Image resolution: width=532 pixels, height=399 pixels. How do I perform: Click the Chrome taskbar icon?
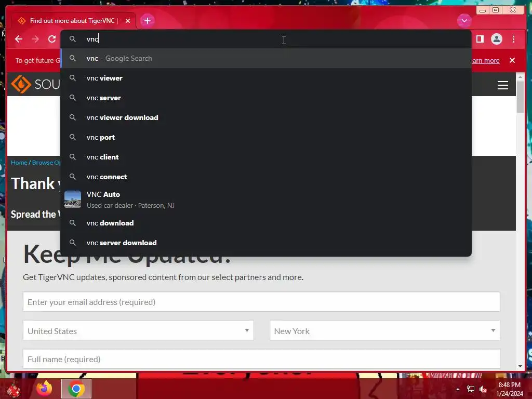(x=76, y=389)
